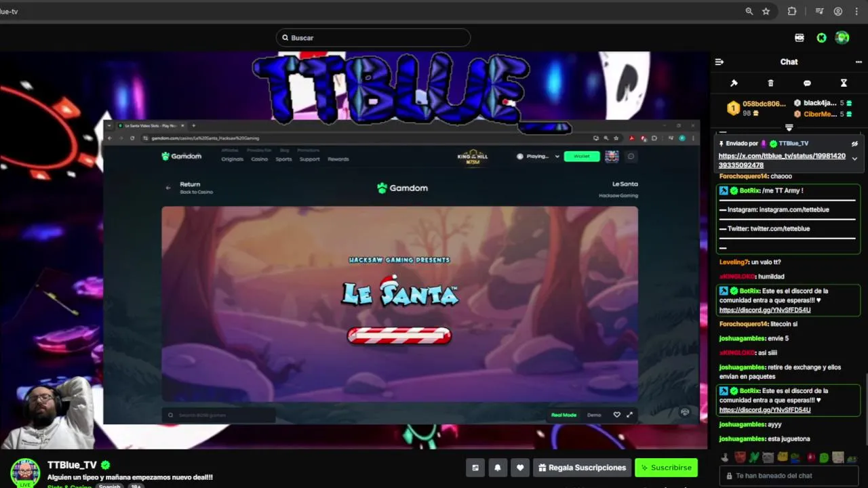Favorite the game with heart icon in Gamdom
The height and width of the screenshot is (488, 868).
[x=616, y=415]
